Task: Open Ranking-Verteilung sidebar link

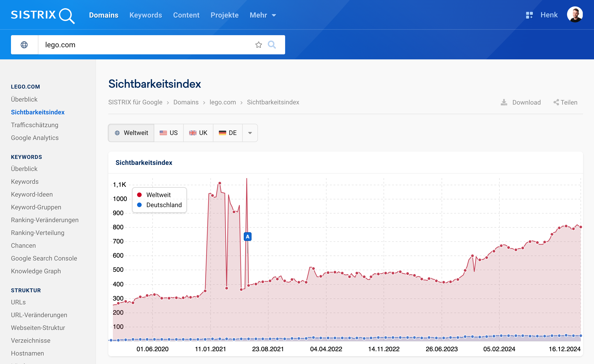Action: click(x=38, y=233)
